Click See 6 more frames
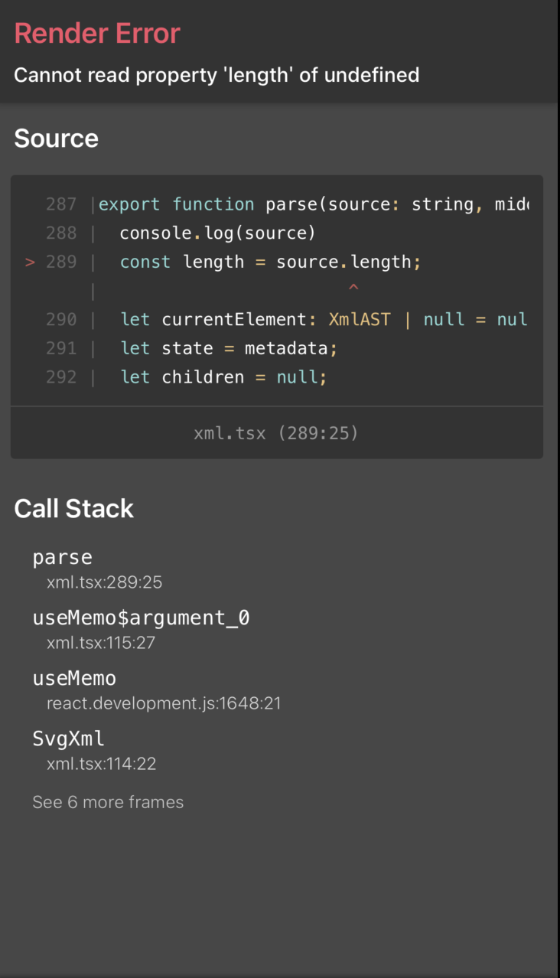This screenshot has height=978, width=560. pos(107,802)
